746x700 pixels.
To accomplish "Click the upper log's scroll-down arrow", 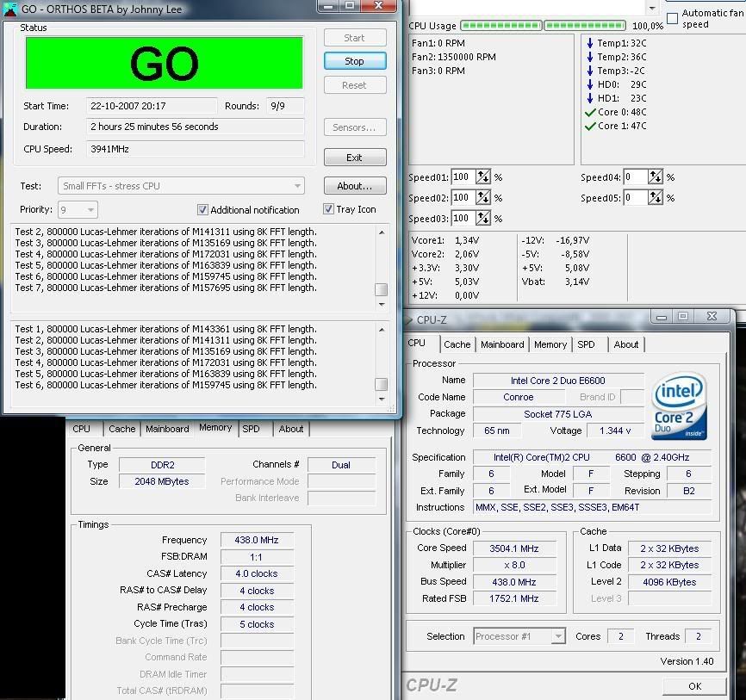I will coord(382,304).
